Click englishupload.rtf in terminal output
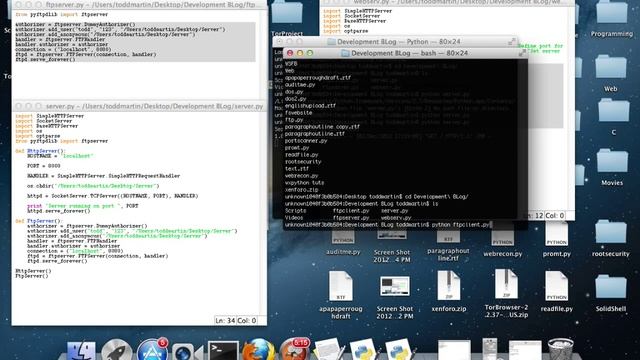This screenshot has height=360, width=640. [x=310, y=106]
